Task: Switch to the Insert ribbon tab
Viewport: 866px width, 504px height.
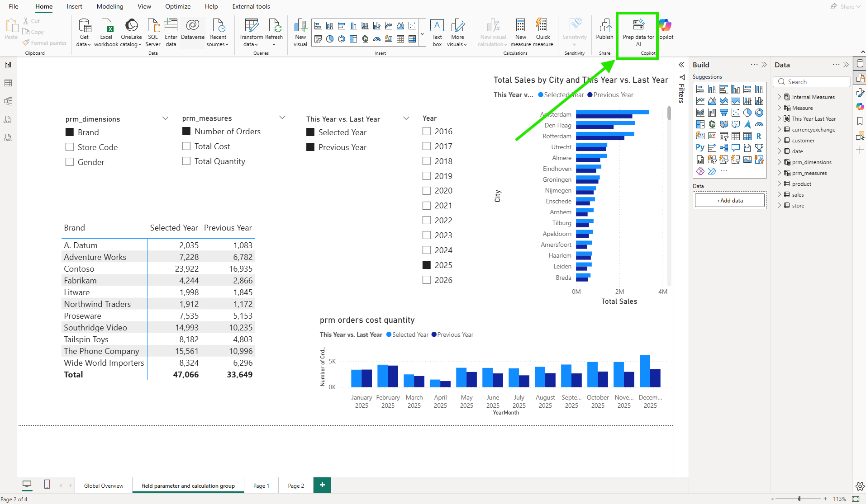Action: pyautogui.click(x=74, y=6)
